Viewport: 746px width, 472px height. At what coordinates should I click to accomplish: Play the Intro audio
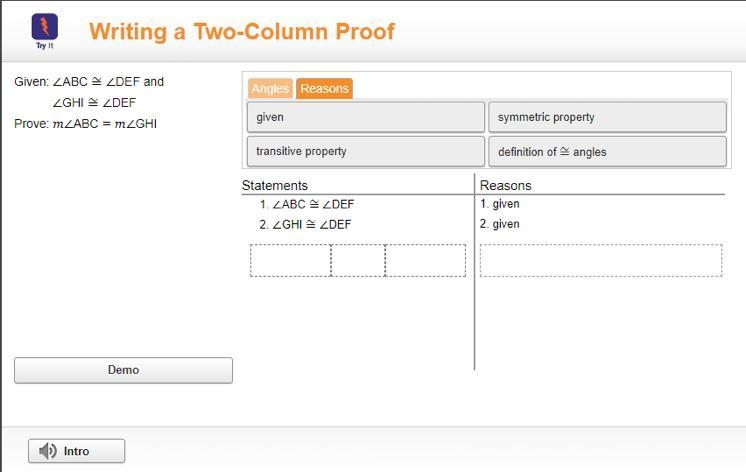pyautogui.click(x=77, y=451)
